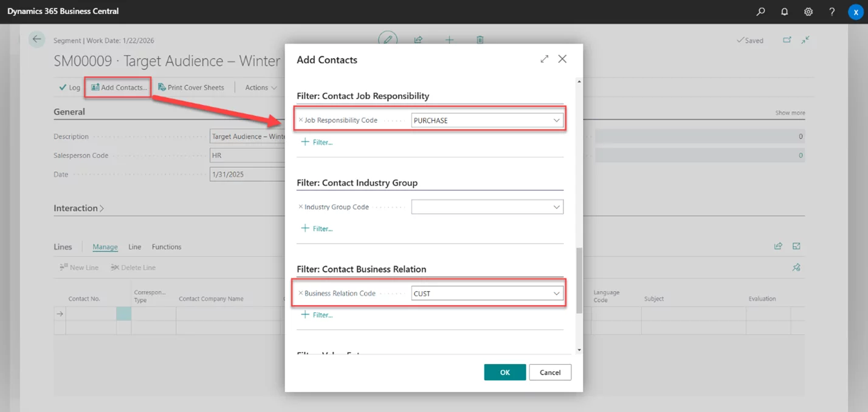Remove the Industry Group Code filter
The image size is (868, 412).
click(x=300, y=207)
